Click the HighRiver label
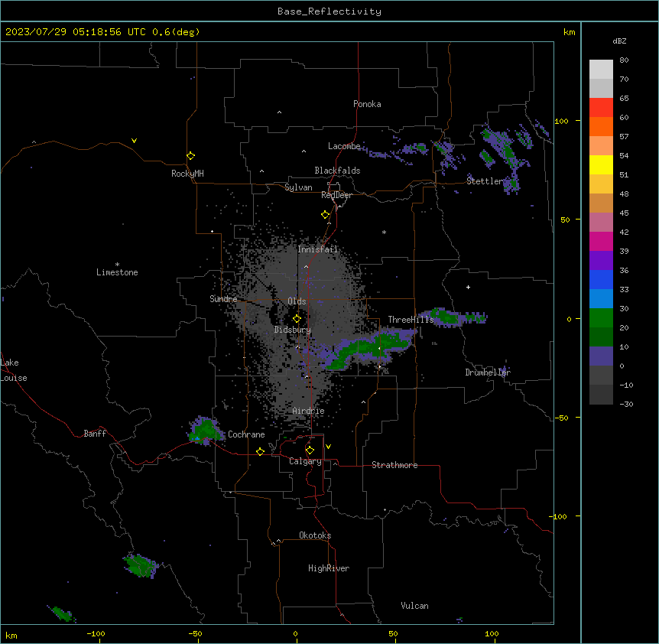 tap(329, 568)
